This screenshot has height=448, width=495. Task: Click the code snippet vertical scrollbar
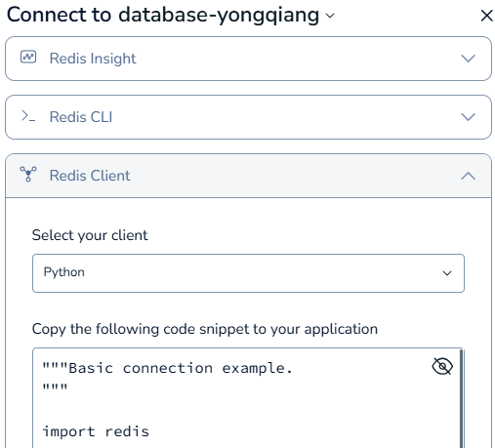click(461, 398)
